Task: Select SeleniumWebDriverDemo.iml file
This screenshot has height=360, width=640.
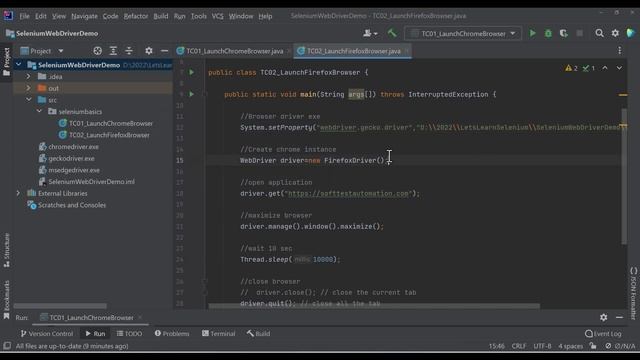Action: pos(87,182)
